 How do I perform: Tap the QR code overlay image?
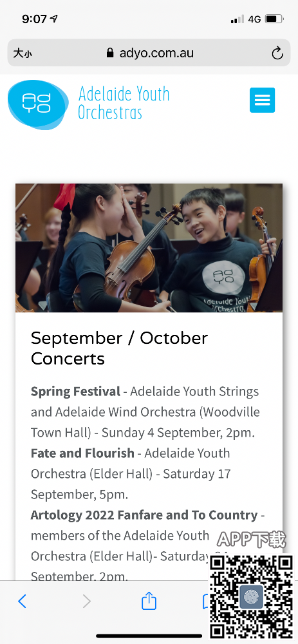pyautogui.click(x=251, y=597)
